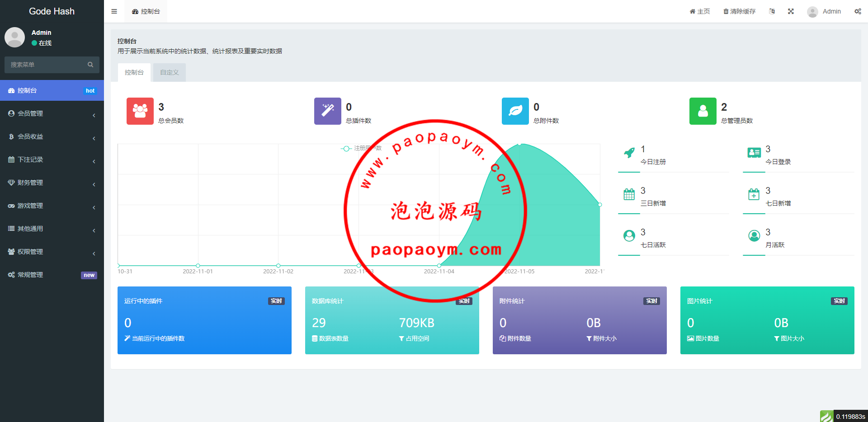Click the 709KB database size value
This screenshot has height=422, width=868.
pos(417,323)
